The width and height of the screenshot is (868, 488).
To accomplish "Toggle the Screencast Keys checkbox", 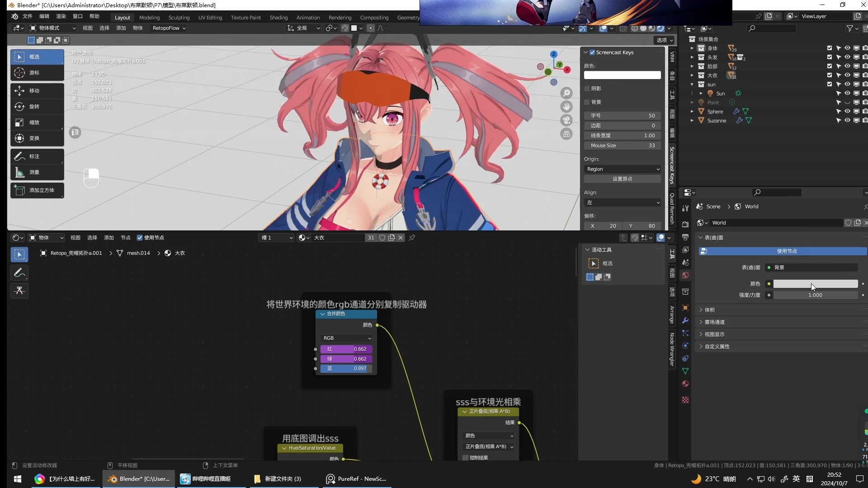I will click(x=592, y=52).
